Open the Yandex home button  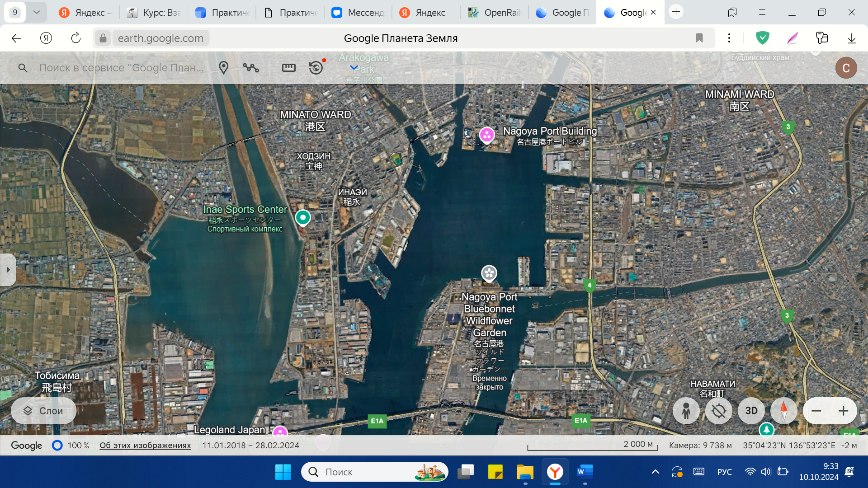[46, 38]
